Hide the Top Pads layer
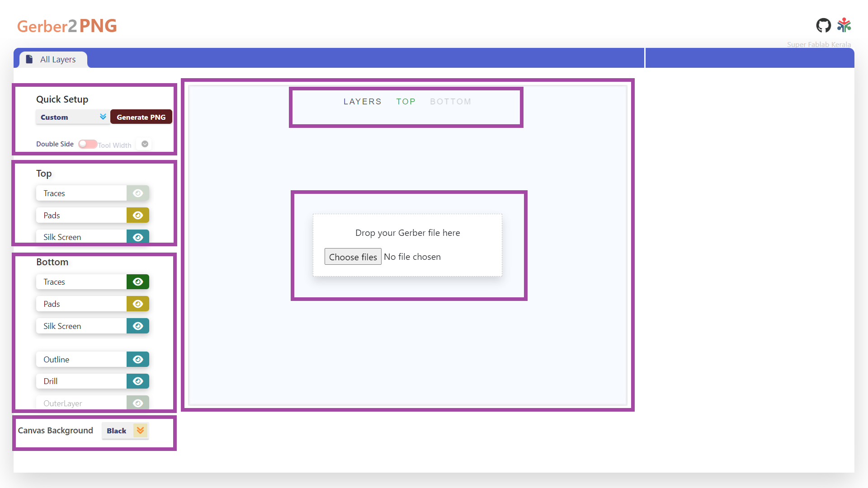The height and width of the screenshot is (488, 868). pos(138,216)
